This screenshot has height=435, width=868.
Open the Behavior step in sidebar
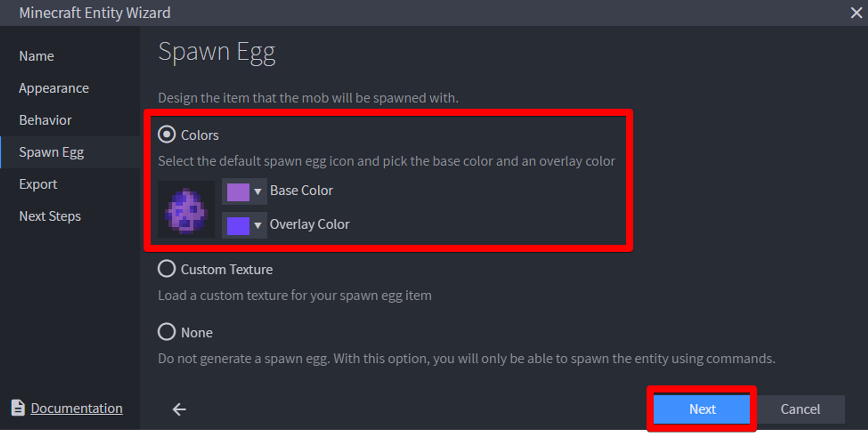pyautogui.click(x=45, y=120)
